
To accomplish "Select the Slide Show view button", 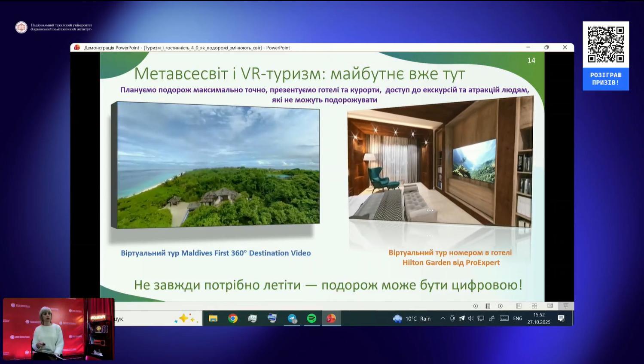I will tap(566, 306).
